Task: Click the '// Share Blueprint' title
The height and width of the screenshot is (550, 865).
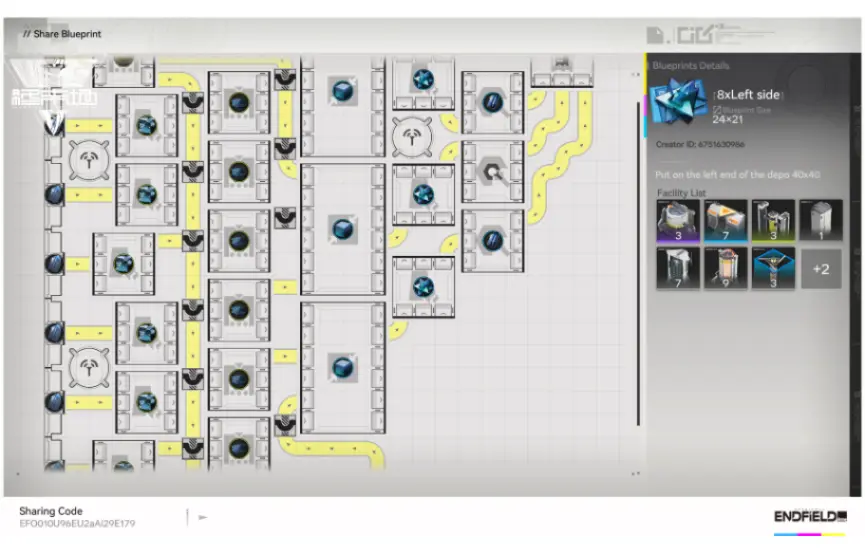Action: (x=62, y=34)
